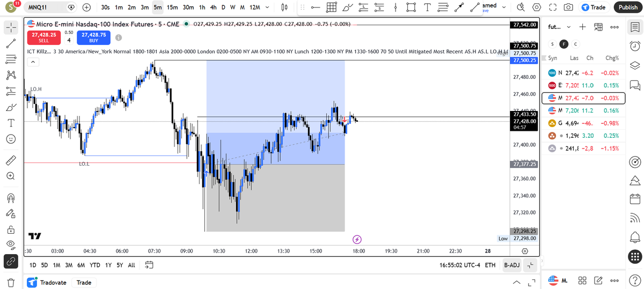Viewport: 644px width, 289px height.
Task: Remove drawings with the trash icon
Action: point(11,283)
